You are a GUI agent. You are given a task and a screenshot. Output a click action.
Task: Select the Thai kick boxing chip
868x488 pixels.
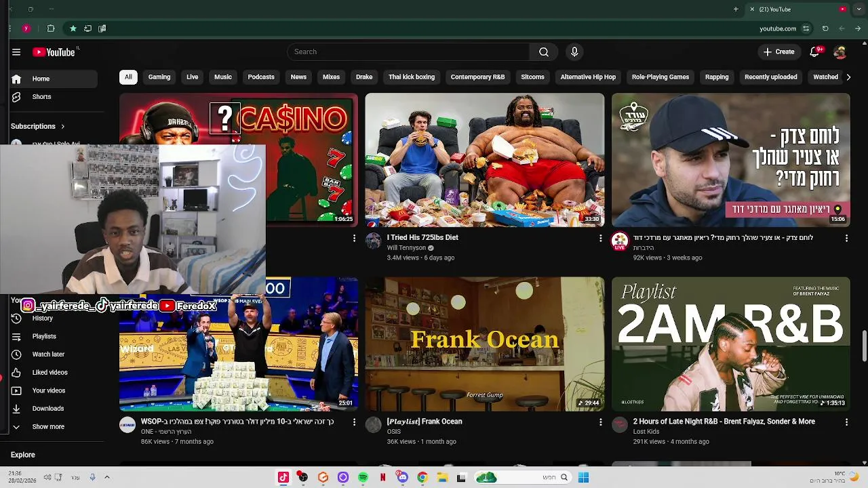412,77
